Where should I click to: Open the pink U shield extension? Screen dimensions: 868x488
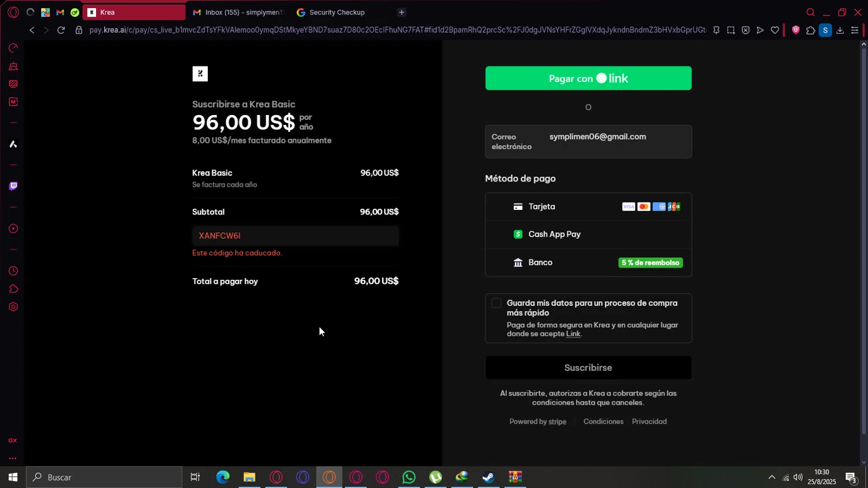pyautogui.click(x=796, y=30)
